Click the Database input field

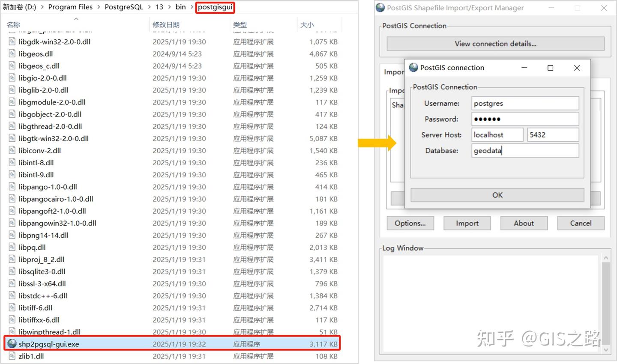[x=525, y=151]
